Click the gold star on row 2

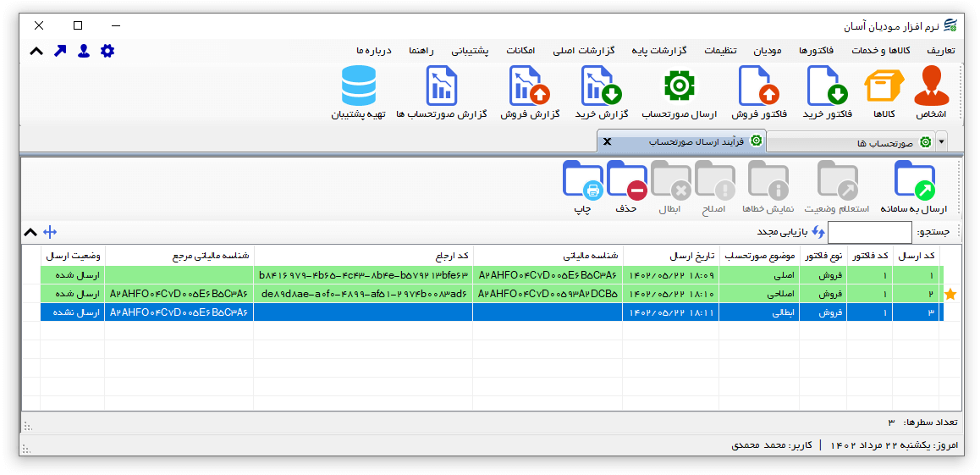(x=950, y=294)
